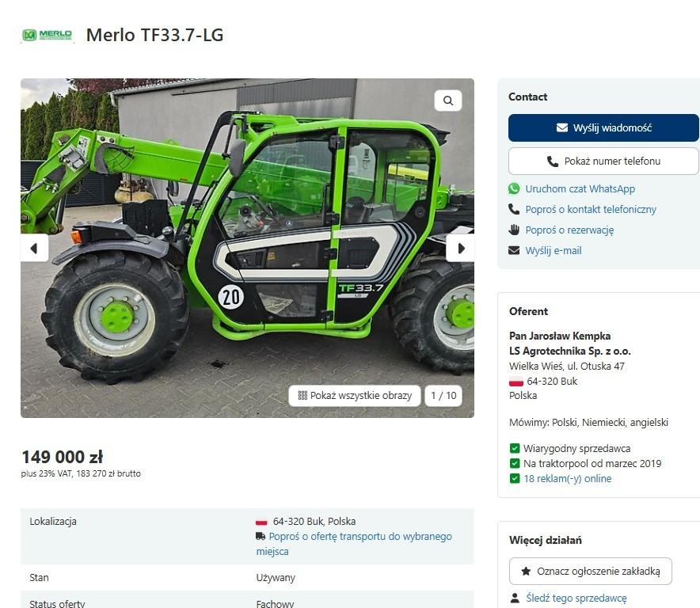
Task: Click the Na traktorpool od marzec 2019 checkmark
Action: 515,463
